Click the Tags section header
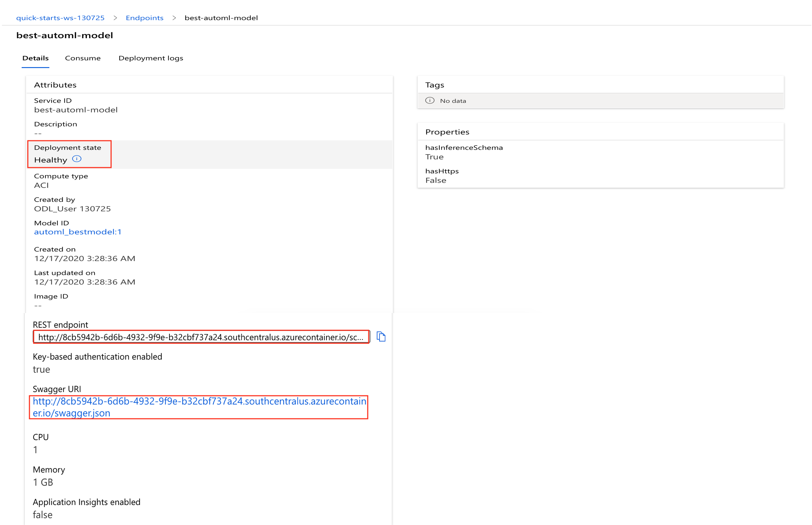This screenshot has width=812, height=525. pos(435,85)
